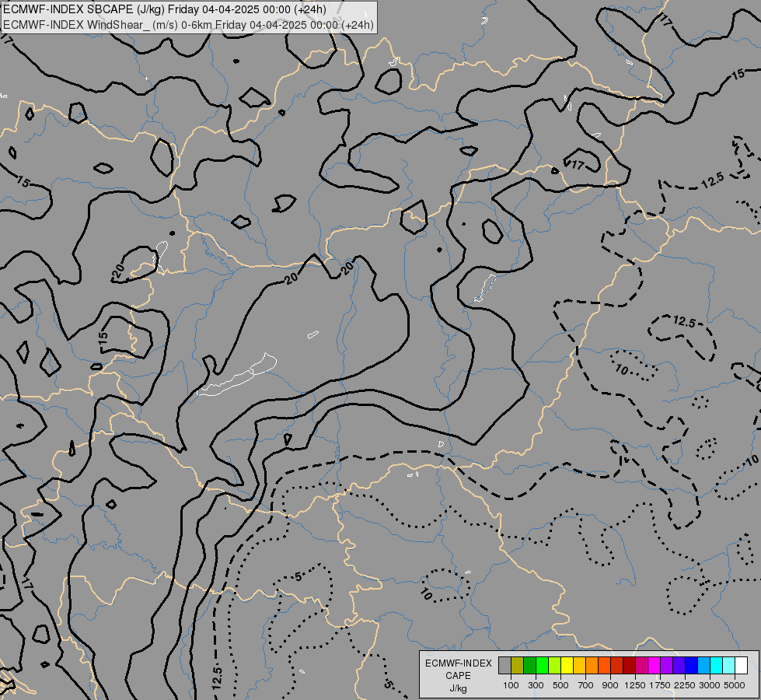761x700 pixels.
Task: Select the bright green legend swatch
Action: (x=542, y=665)
